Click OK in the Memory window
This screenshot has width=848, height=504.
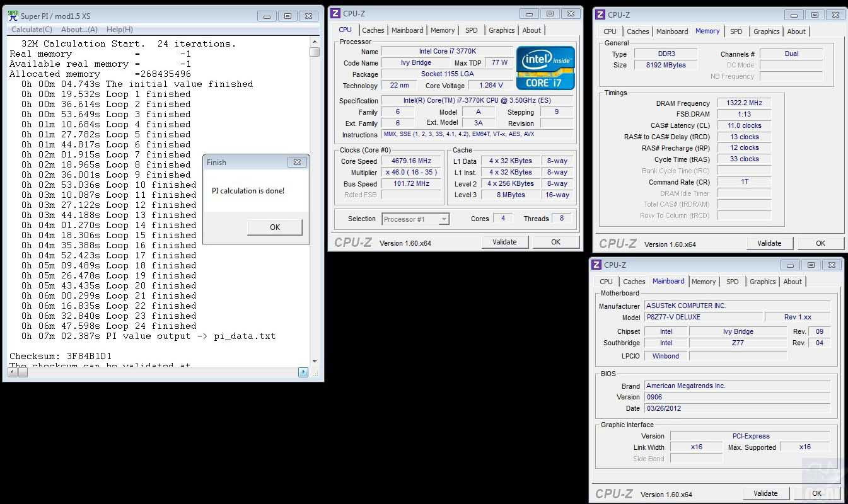(x=820, y=243)
